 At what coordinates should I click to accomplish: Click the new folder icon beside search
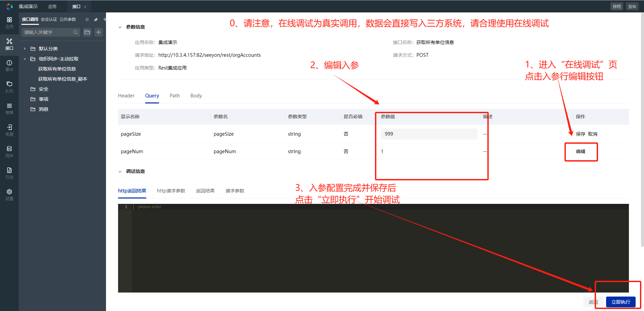87,32
